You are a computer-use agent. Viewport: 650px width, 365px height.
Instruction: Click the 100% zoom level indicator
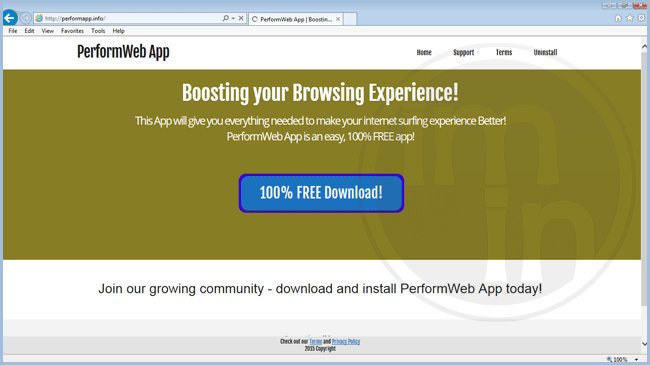[617, 360]
